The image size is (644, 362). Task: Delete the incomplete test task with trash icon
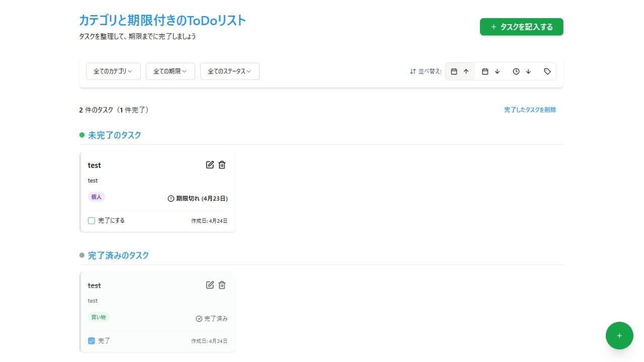222,165
